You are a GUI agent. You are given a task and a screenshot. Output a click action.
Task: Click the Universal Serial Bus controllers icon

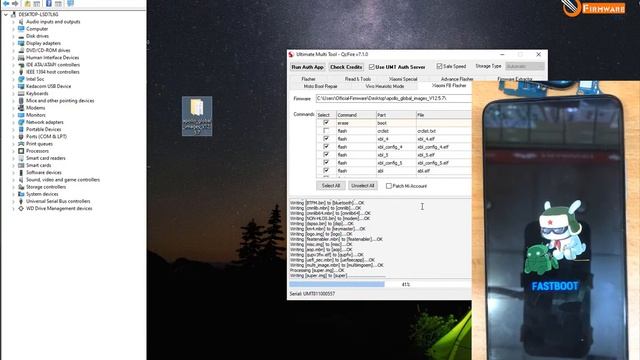coord(21,201)
